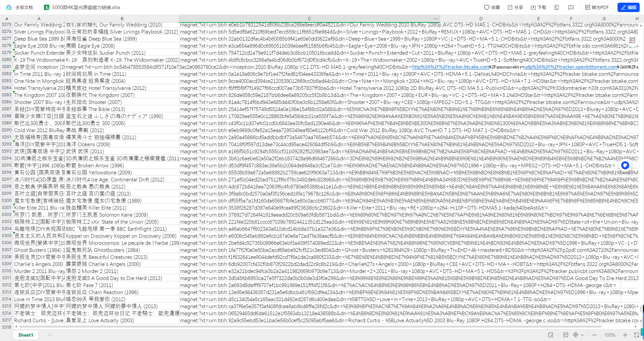Switch to the Sheet1 tab
The image size is (644, 341).
pyautogui.click(x=26, y=335)
